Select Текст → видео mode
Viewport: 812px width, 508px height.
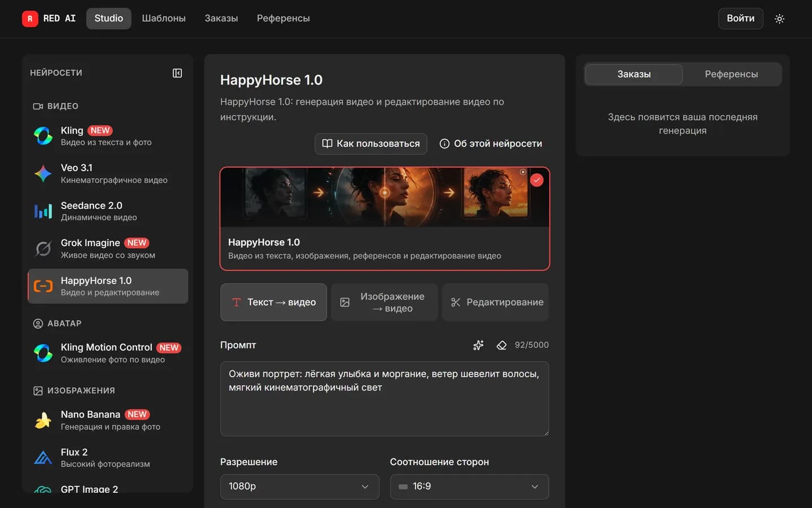[x=273, y=303]
